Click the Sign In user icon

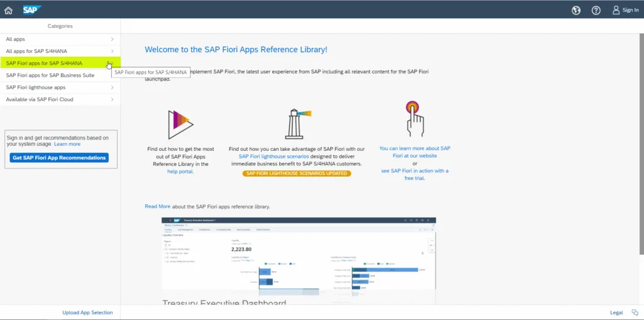616,10
